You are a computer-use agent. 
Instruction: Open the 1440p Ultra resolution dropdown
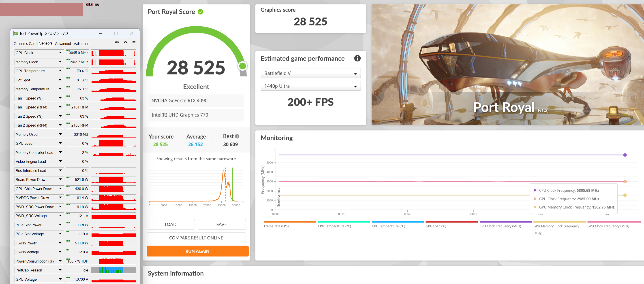(x=310, y=86)
